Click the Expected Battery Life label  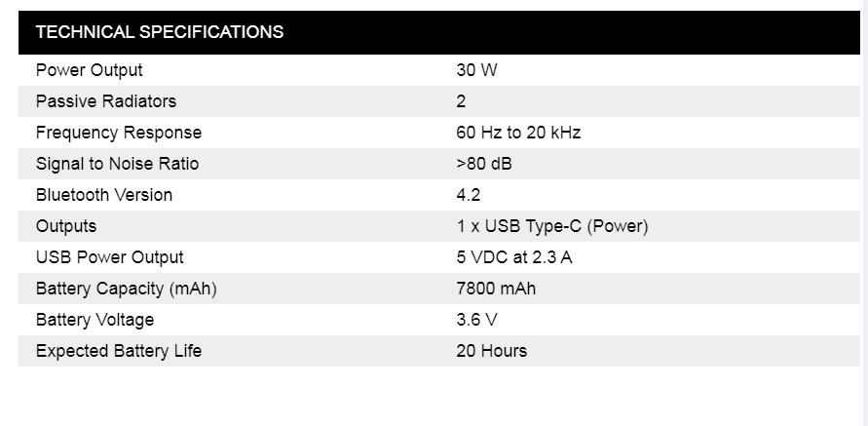point(119,351)
